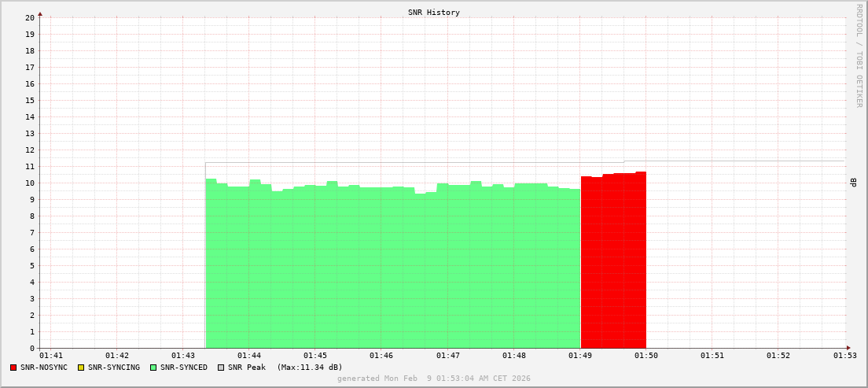868x388 pixels.
Task: Click the 01:49 time axis label
Action: pyautogui.click(x=580, y=356)
